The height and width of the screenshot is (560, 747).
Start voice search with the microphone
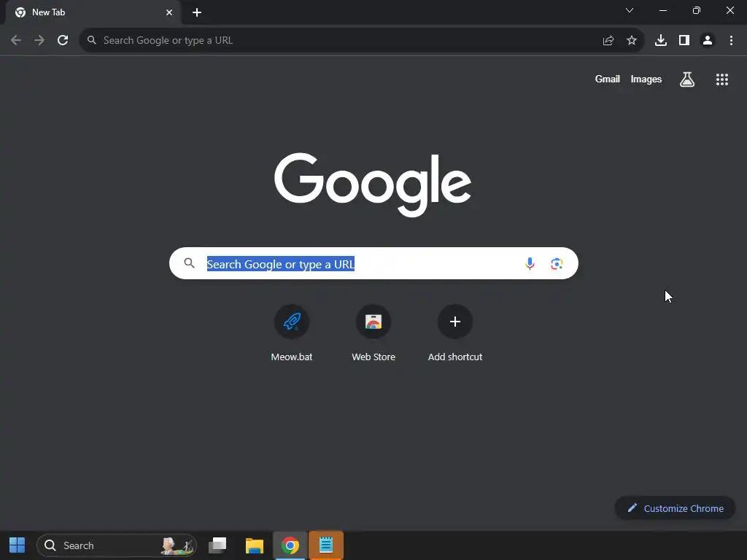[530, 263]
